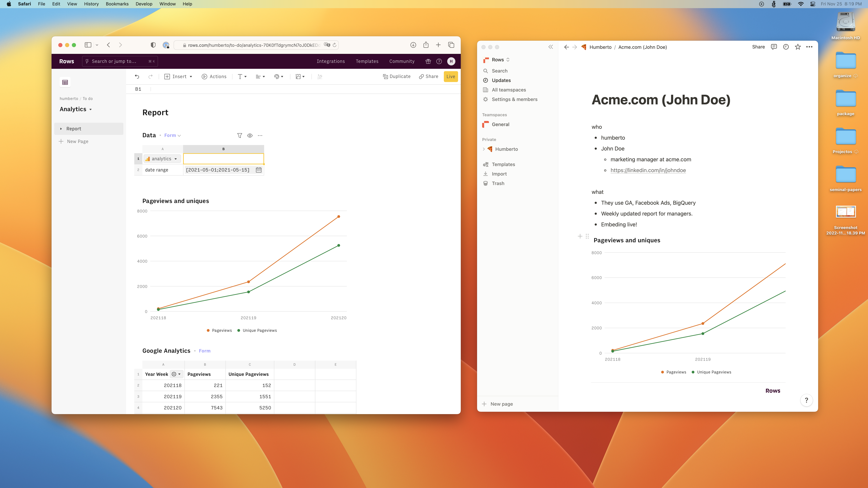
Task: Toggle Pageviews series in chart legend
Action: 219,330
